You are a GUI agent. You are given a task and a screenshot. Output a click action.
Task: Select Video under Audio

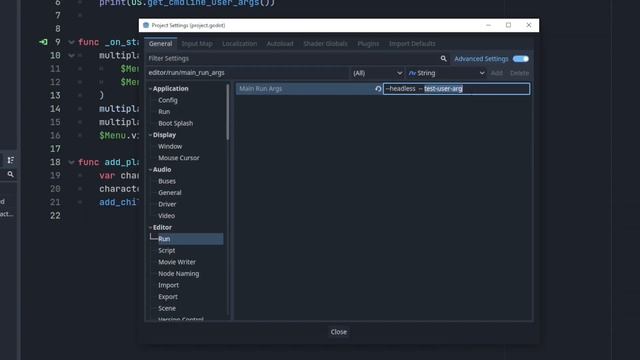167,216
